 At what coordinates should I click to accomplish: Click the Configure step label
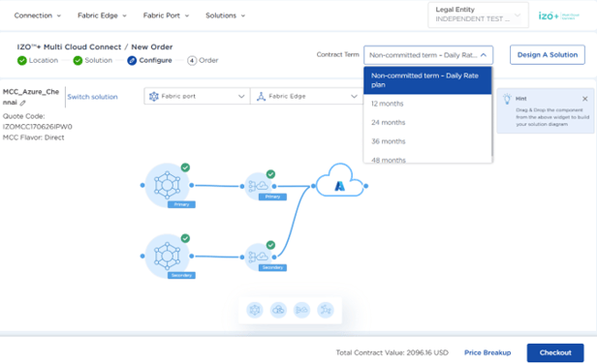(155, 60)
